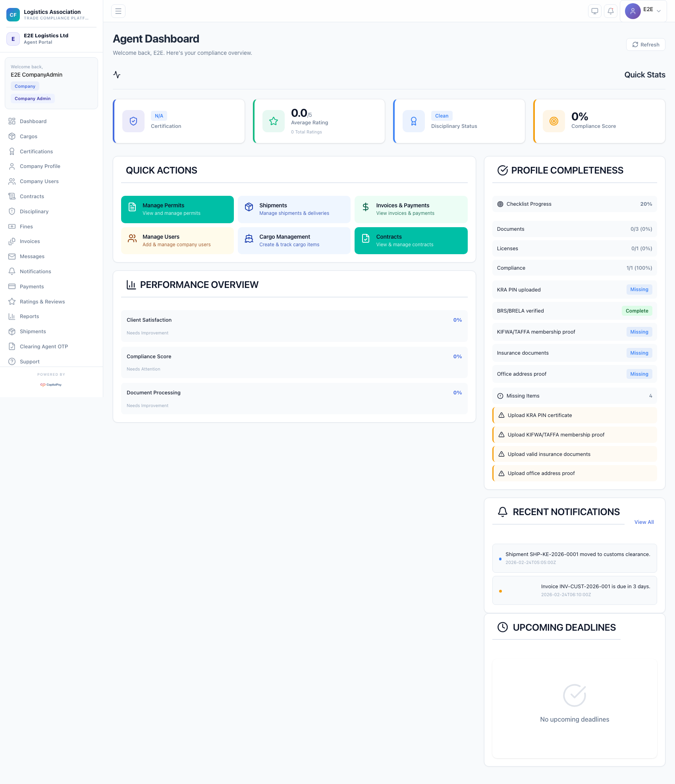Switch to the Dashboard section
Viewport: 675px width, 784px height.
coord(33,121)
